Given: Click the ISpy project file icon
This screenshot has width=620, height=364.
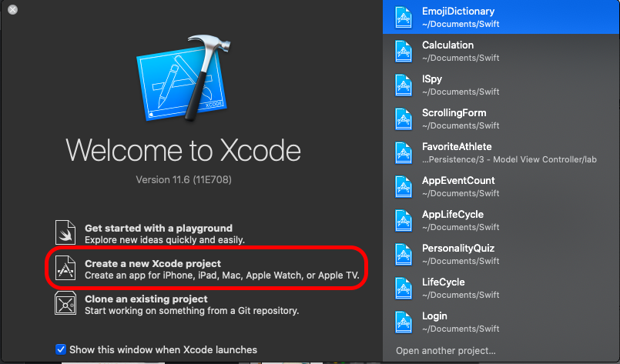Looking at the screenshot, I should tap(404, 85).
